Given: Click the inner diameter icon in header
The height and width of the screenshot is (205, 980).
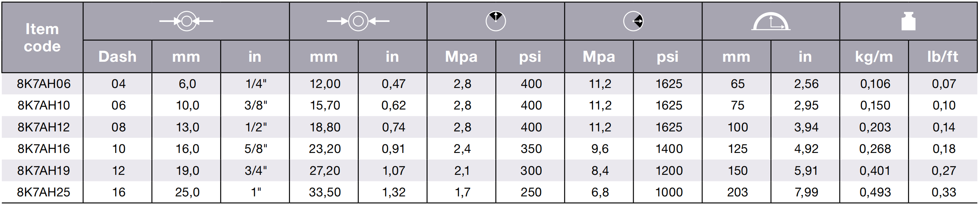Looking at the screenshot, I should click(x=186, y=21).
